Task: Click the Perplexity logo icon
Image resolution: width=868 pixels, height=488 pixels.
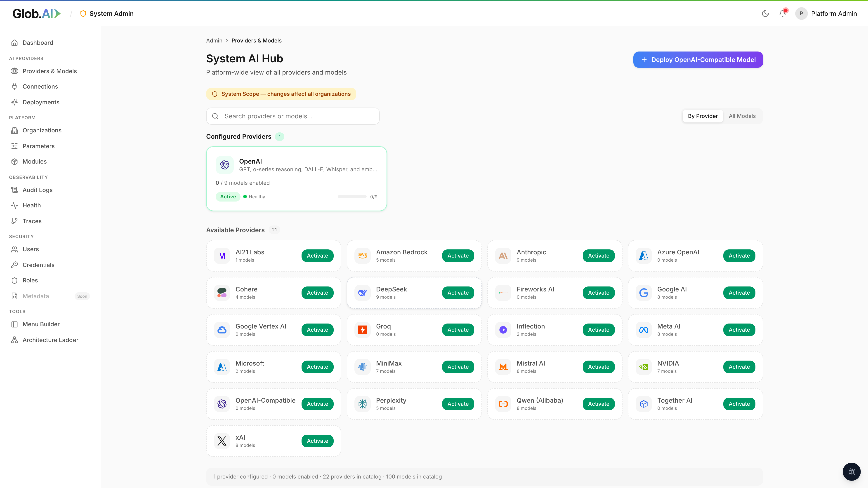Action: [x=363, y=404]
